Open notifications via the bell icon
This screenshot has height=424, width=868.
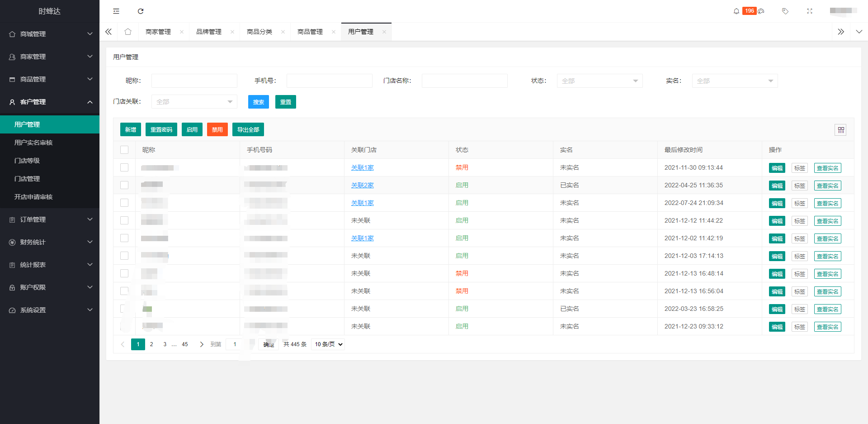pos(736,11)
